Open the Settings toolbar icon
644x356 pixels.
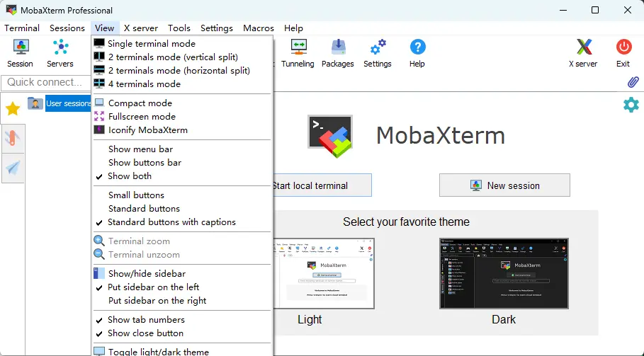378,53
